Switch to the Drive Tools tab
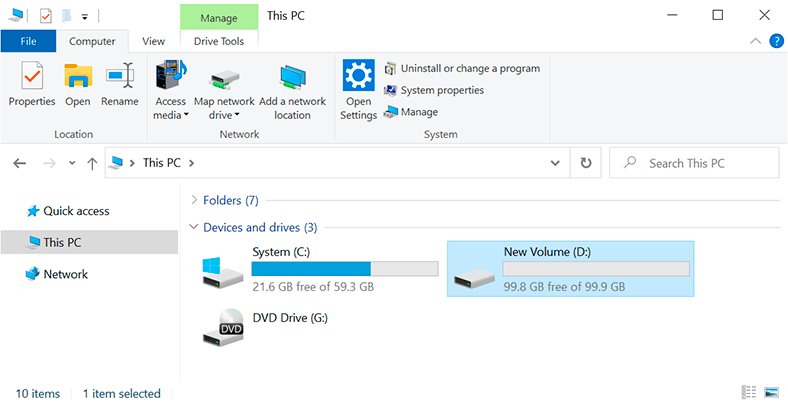 [x=219, y=41]
